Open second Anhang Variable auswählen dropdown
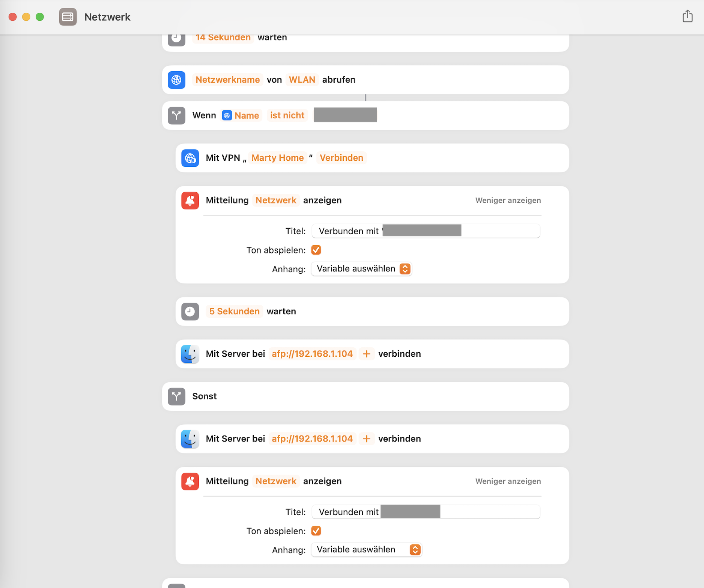Viewport: 704px width, 588px height. tap(367, 550)
